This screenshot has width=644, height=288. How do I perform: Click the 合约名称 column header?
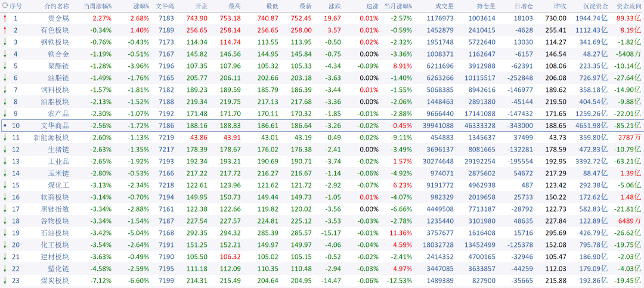click(57, 6)
